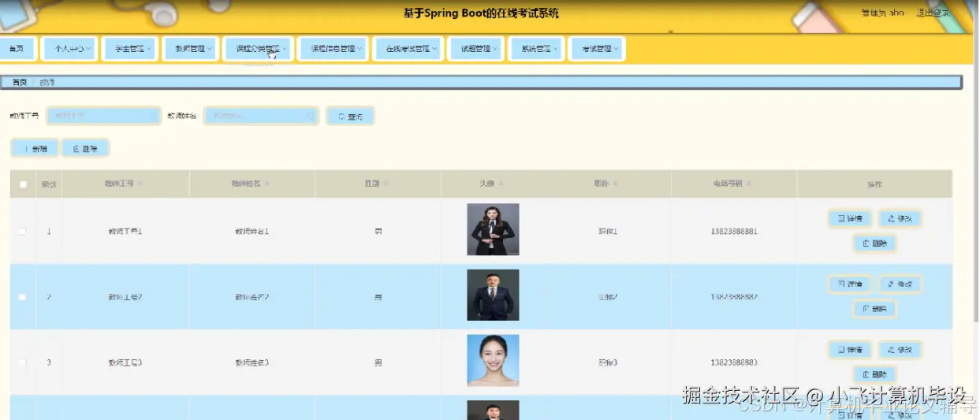Click the magnifier icon in 教师姓名 field
This screenshot has height=420, width=980.
point(310,116)
